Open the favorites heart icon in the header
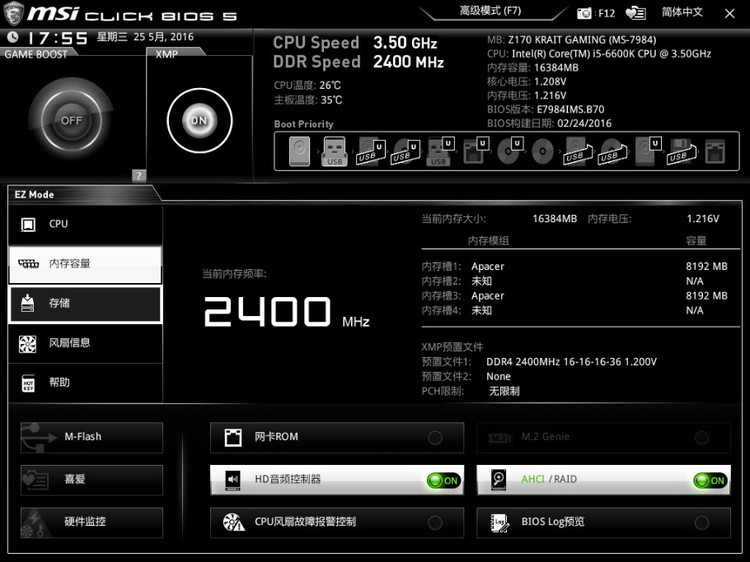Image resolution: width=750 pixels, height=562 pixels. coord(636,13)
